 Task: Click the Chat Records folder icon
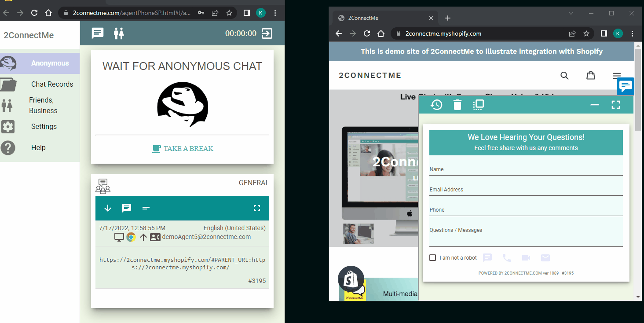click(8, 84)
